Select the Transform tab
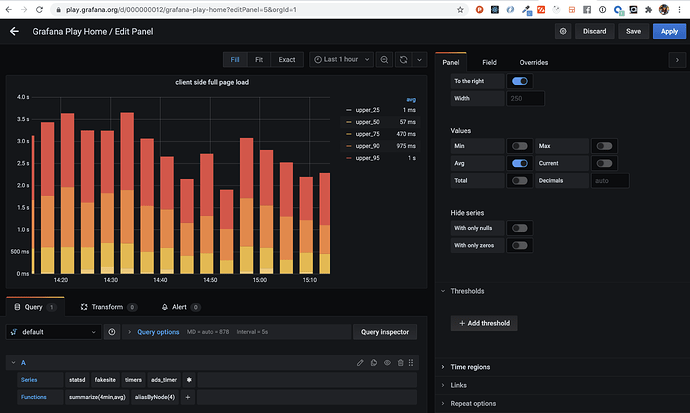 click(x=108, y=307)
